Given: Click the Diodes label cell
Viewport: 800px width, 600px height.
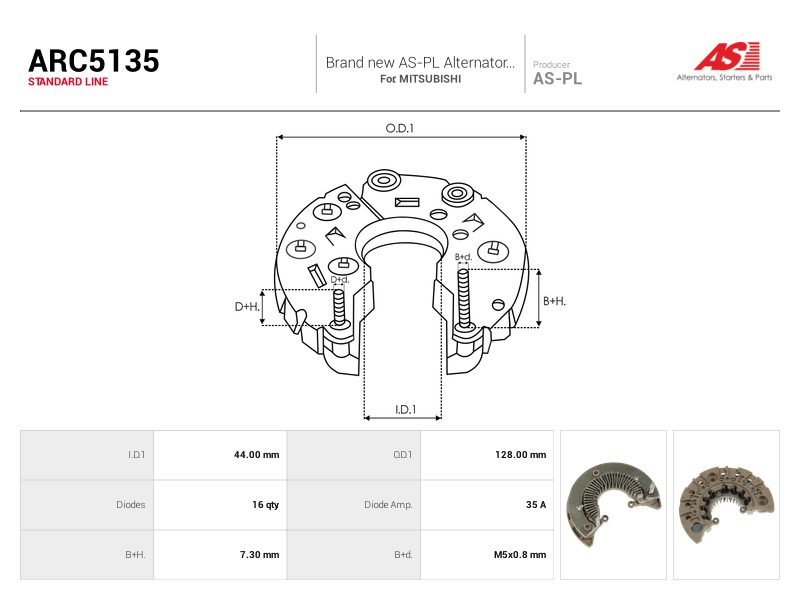Looking at the screenshot, I should click(x=87, y=505).
